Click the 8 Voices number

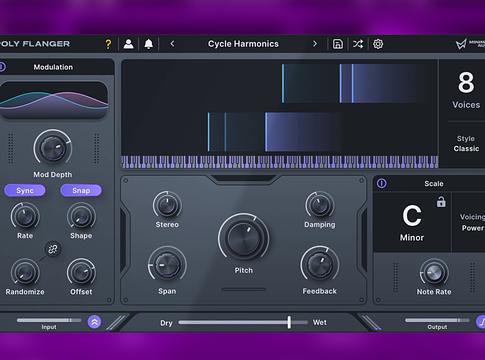tap(466, 83)
